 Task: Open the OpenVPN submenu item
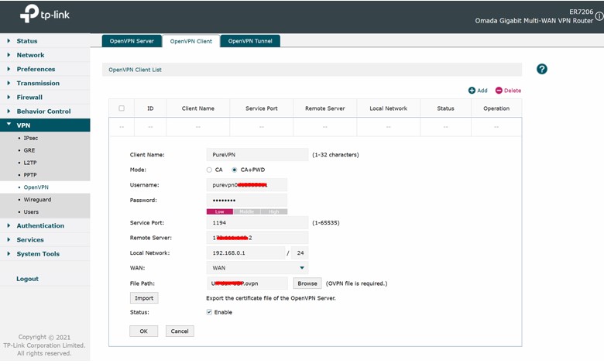[x=36, y=187]
